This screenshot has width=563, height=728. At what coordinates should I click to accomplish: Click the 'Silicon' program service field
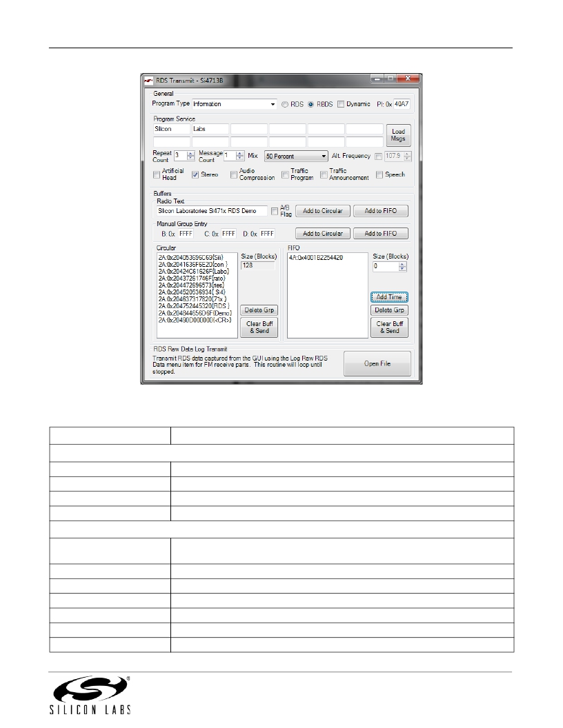[x=171, y=129]
